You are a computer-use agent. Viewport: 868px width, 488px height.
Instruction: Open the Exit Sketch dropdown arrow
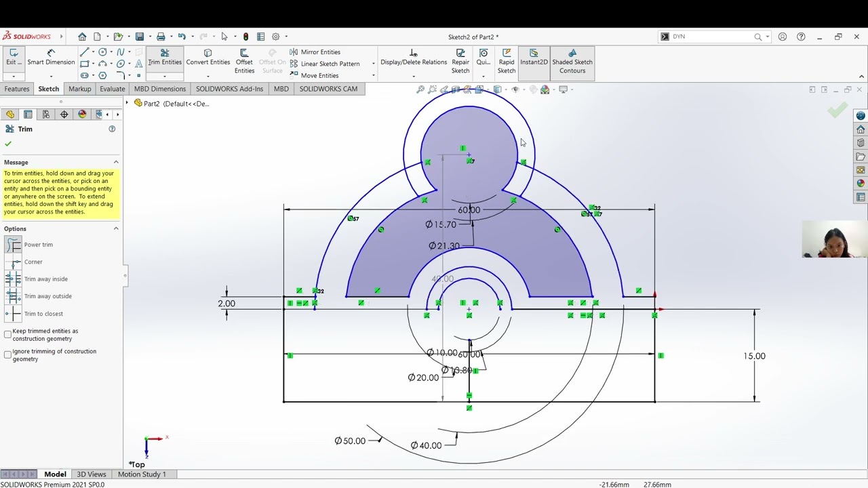13,76
